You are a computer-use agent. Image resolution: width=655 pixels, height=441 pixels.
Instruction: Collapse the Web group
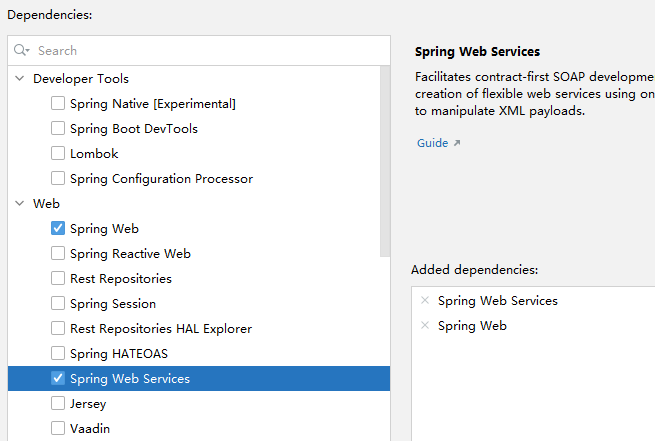click(x=20, y=203)
